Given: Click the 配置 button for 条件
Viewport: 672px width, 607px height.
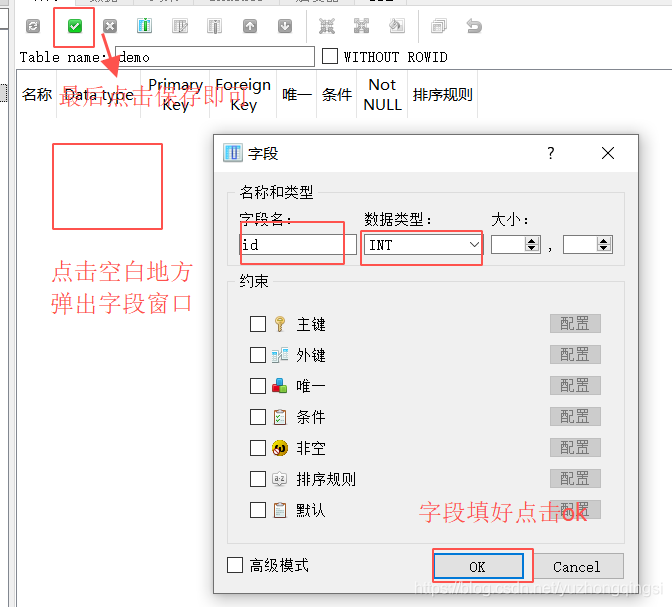Looking at the screenshot, I should coord(575,417).
